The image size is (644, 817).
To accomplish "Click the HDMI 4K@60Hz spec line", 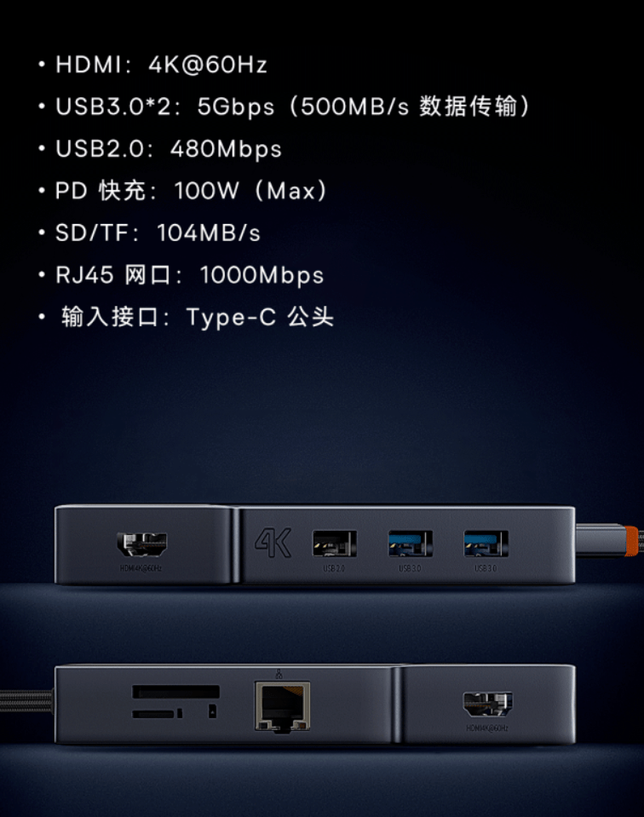I will tap(161, 65).
